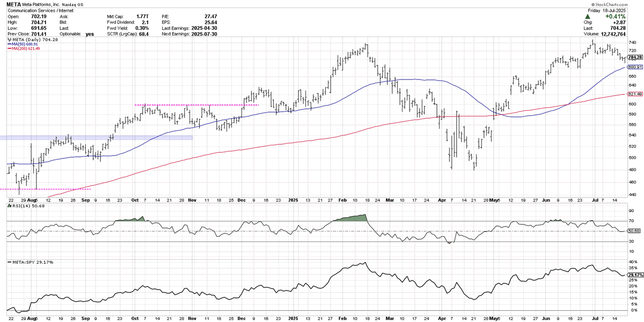
Task: Click the magenta dashed support line near 450
Action: [45, 189]
